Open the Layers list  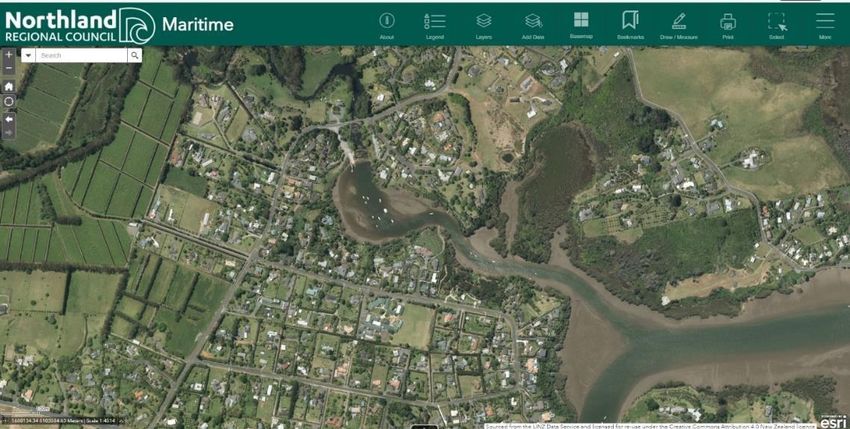[483, 24]
